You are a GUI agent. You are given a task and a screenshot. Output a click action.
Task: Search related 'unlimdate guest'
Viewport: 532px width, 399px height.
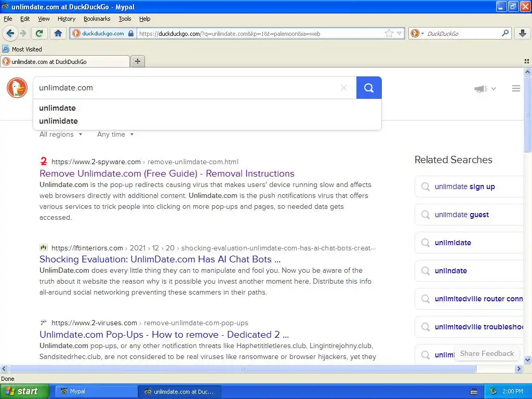[x=469, y=215]
